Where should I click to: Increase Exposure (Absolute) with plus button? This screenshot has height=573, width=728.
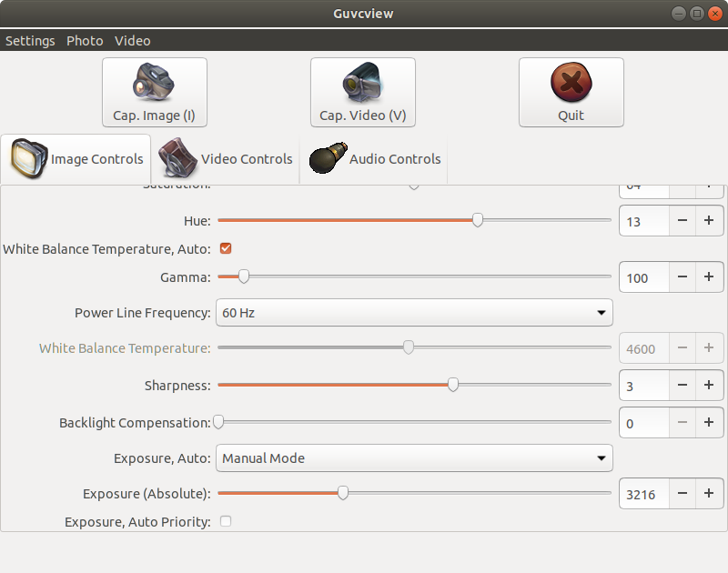coord(709,493)
